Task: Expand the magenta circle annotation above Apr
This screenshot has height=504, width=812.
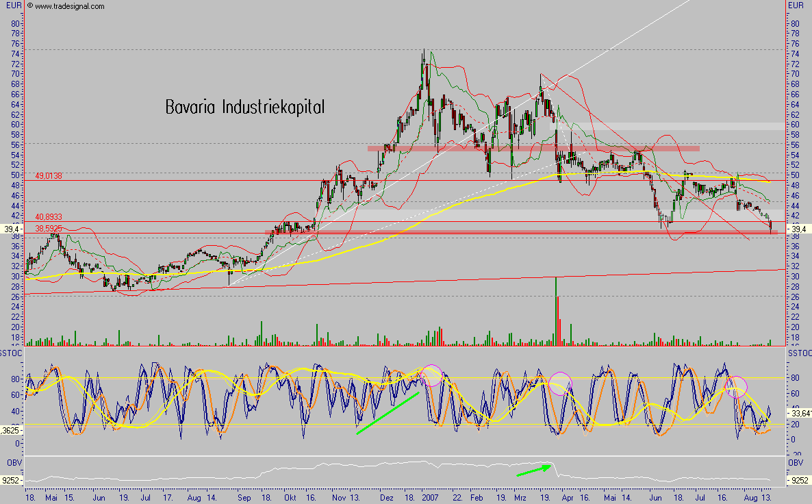Action: [x=560, y=383]
